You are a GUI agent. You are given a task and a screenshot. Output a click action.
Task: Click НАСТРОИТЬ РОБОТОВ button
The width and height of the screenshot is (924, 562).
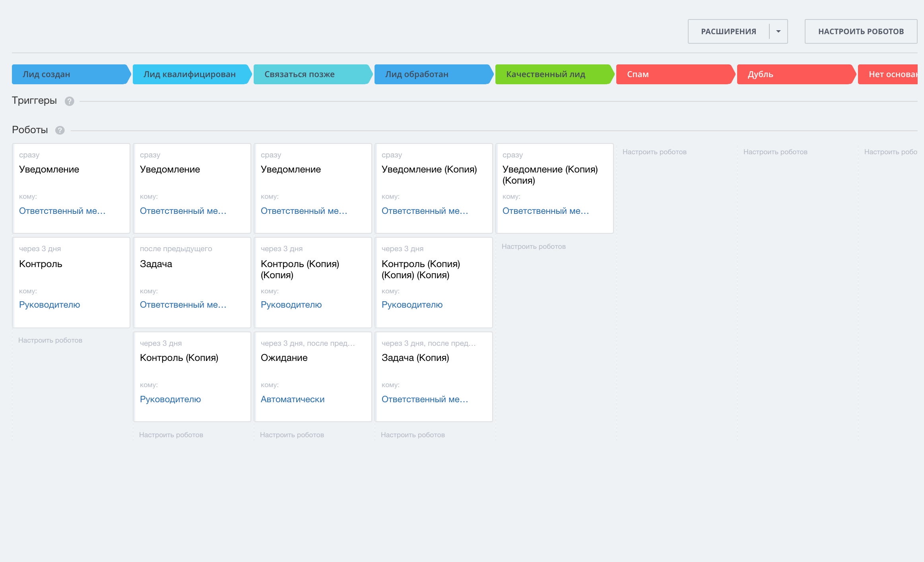[860, 31]
